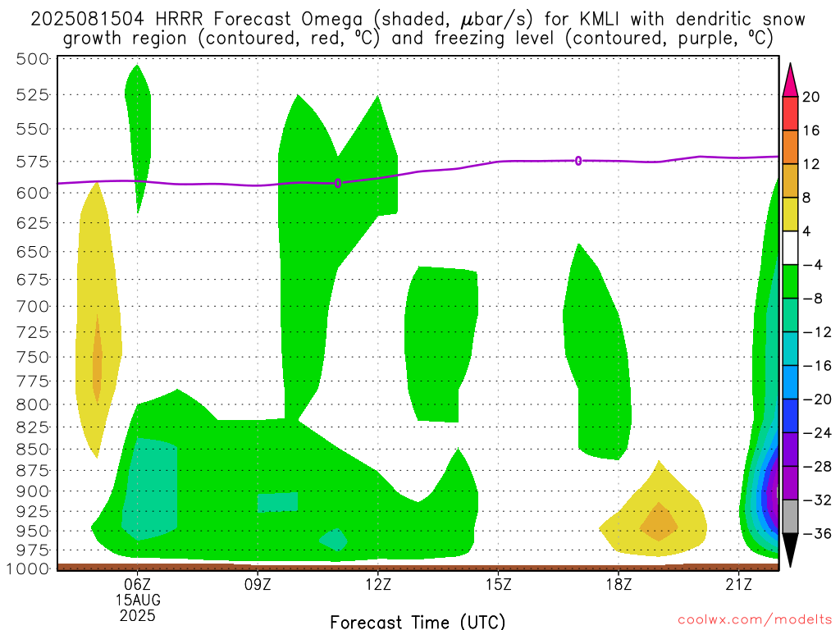Click the purple -28 to -32 colorbar swatch

(790, 482)
